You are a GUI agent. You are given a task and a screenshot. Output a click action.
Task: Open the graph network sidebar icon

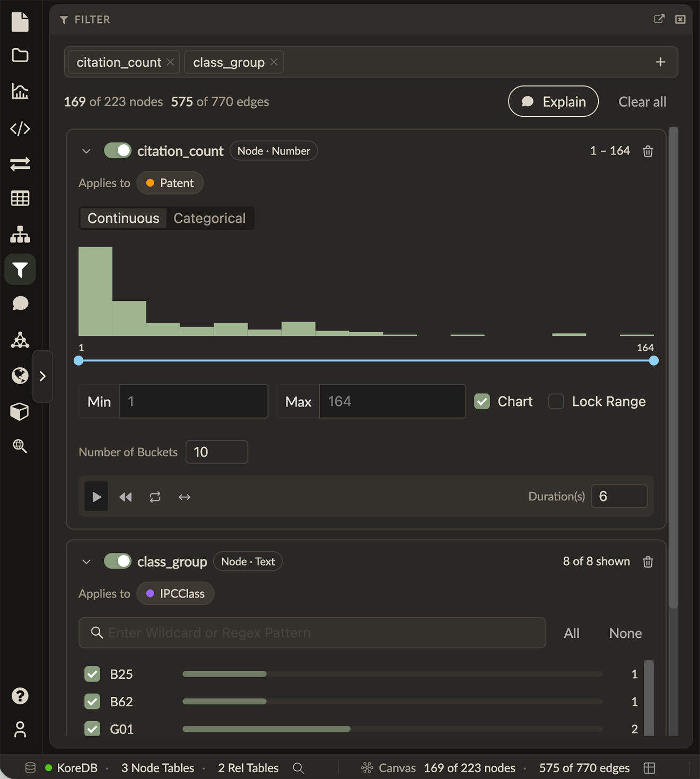click(20, 340)
